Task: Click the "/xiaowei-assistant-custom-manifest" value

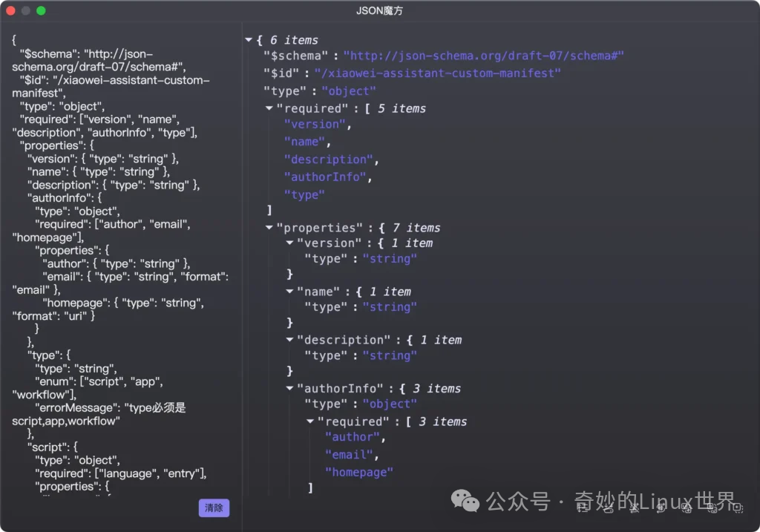Action: pyautogui.click(x=437, y=73)
